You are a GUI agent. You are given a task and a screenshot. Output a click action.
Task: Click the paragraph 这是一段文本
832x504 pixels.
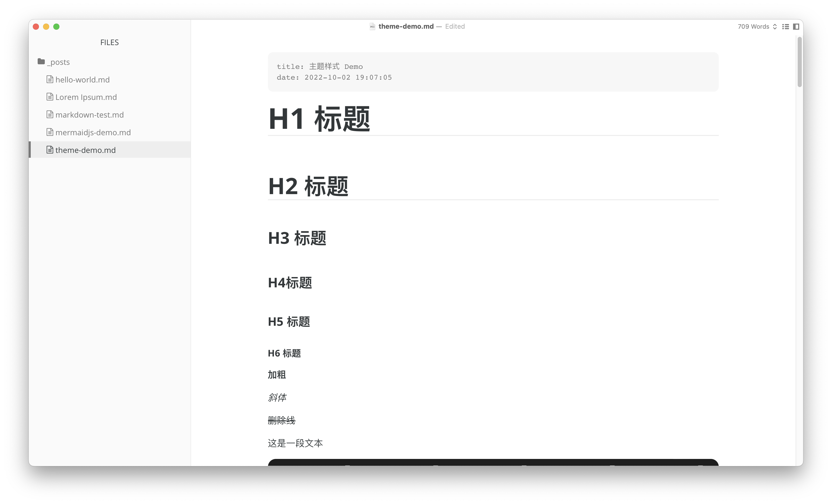click(295, 443)
